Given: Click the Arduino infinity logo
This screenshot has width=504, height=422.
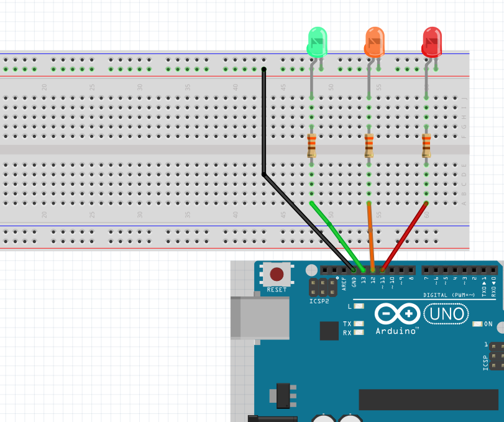Looking at the screenshot, I should tap(398, 313).
